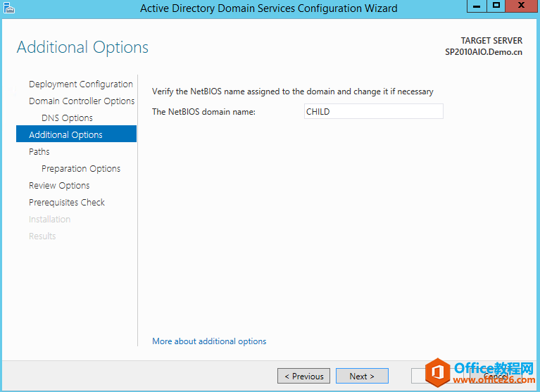
Task: Open More about additional options link
Action: [209, 341]
